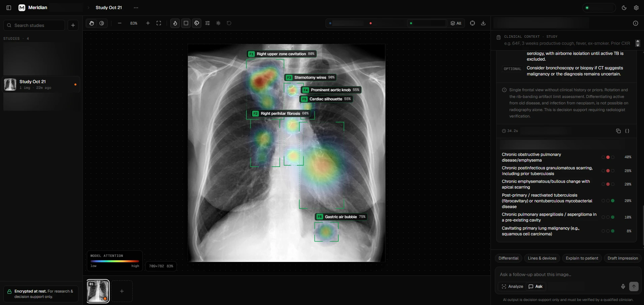Toggle the heatmap flame overlay

pos(175,23)
